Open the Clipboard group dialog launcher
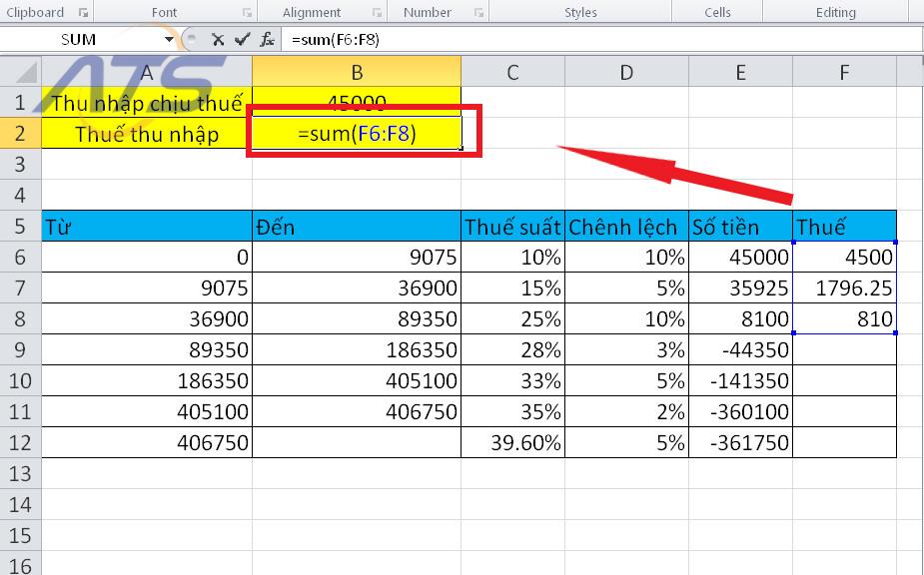 (83, 13)
